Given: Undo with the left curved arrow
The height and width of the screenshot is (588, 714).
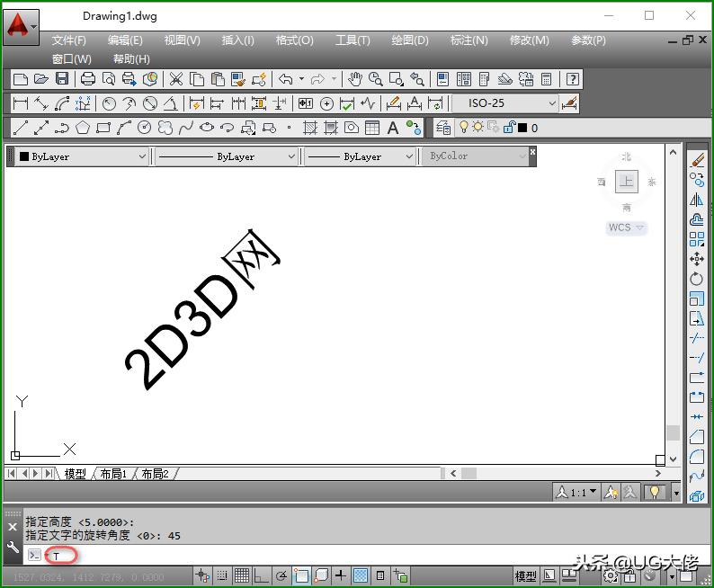Looking at the screenshot, I should 285,79.
